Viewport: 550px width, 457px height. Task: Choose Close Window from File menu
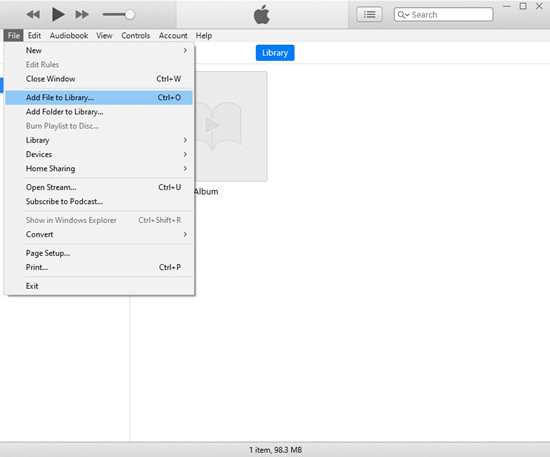(x=99, y=79)
